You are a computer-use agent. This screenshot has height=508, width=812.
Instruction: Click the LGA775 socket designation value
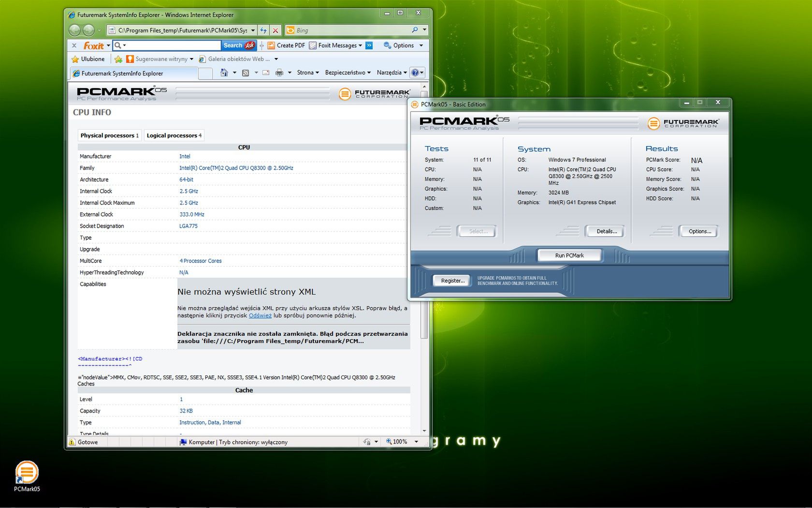pyautogui.click(x=188, y=226)
